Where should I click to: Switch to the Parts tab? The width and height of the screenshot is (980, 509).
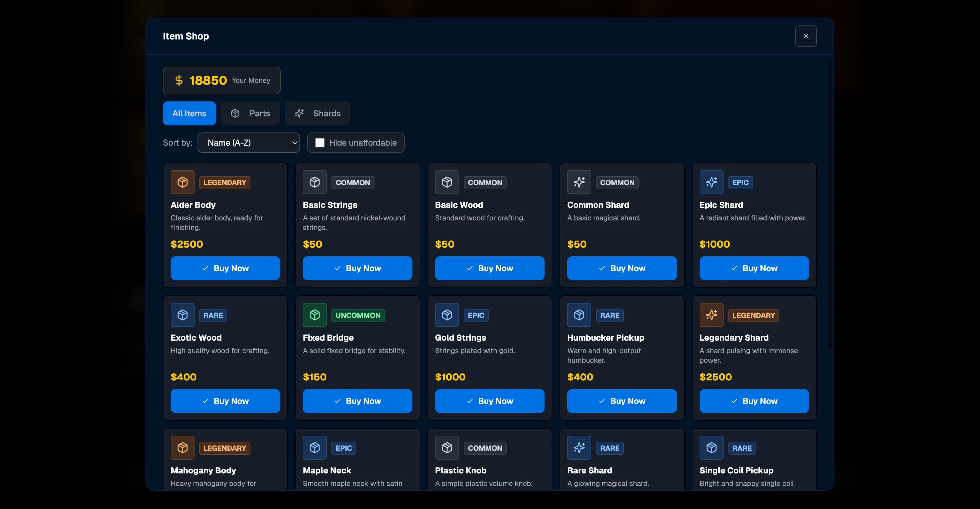250,113
